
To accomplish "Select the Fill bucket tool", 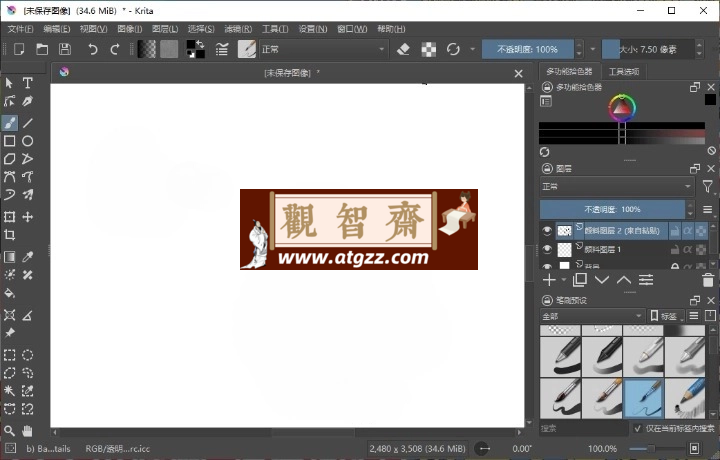I will pos(9,293).
